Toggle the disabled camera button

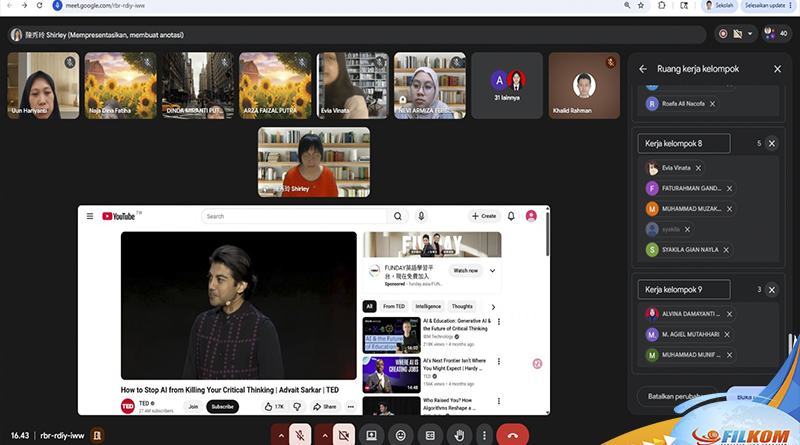click(344, 435)
